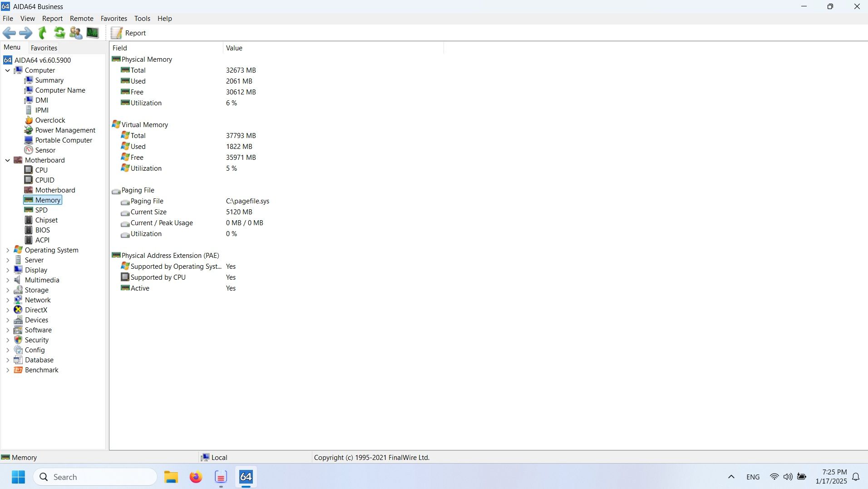Open Firefox from the taskbar
This screenshot has height=489, width=868.
(x=196, y=477)
